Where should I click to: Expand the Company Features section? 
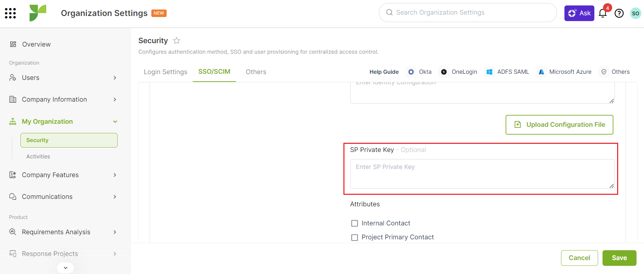[63, 175]
